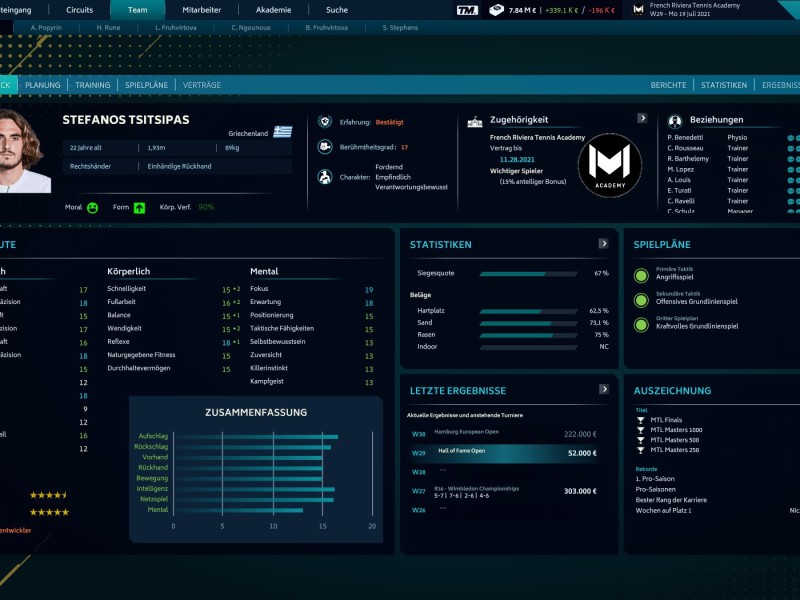The image size is (800, 600).
Task: Click the Charakter personality icon
Action: (324, 176)
